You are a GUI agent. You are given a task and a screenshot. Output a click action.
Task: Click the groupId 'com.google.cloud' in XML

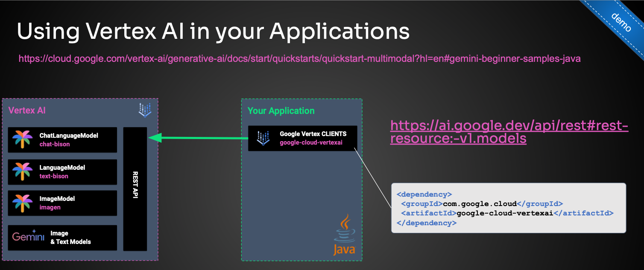[x=480, y=203]
